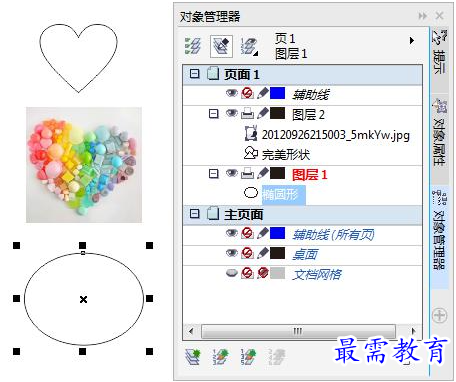This screenshot has width=456, height=382.
Task: Unlock editing on 文档网格 layer
Action: coord(263,273)
